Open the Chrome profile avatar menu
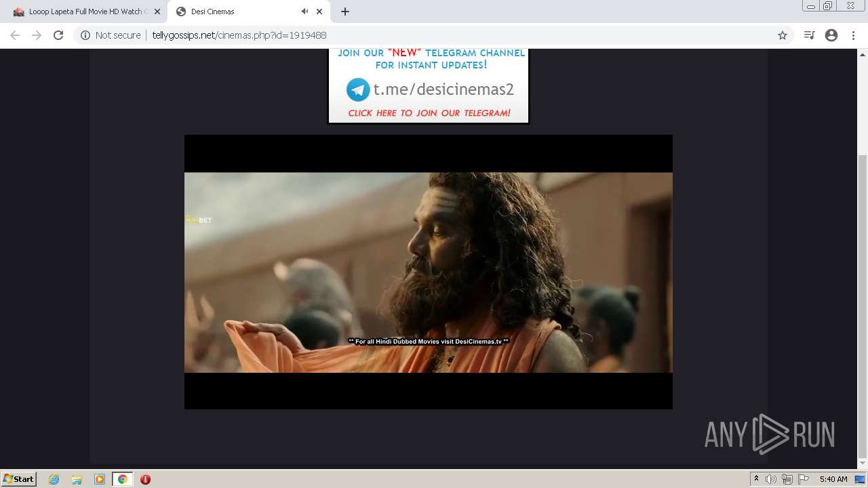 pos(831,35)
